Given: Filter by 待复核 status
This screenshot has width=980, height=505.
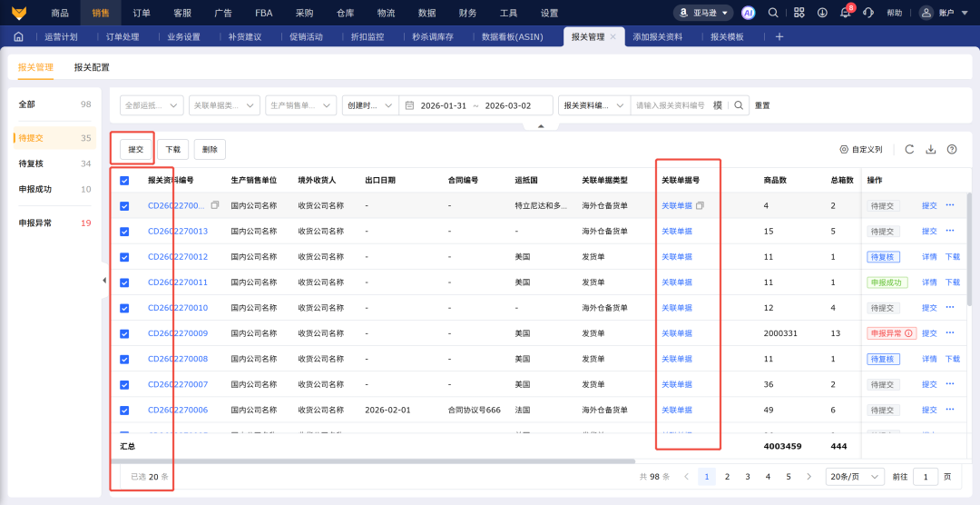Looking at the screenshot, I should pyautogui.click(x=55, y=163).
